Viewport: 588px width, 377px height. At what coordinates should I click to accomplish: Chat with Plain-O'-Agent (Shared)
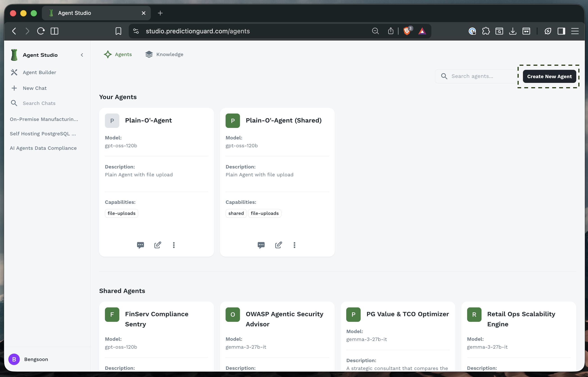[261, 245]
